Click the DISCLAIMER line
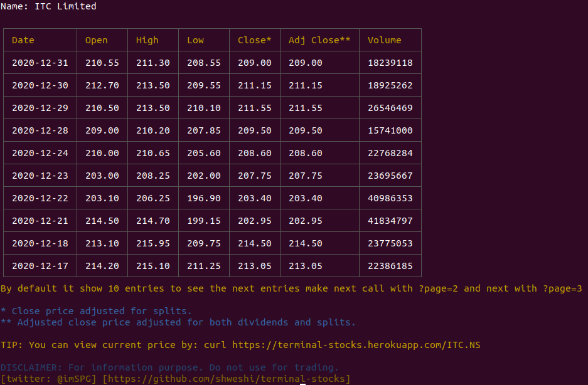Image resolution: width=588 pixels, height=385 pixels. click(x=169, y=367)
